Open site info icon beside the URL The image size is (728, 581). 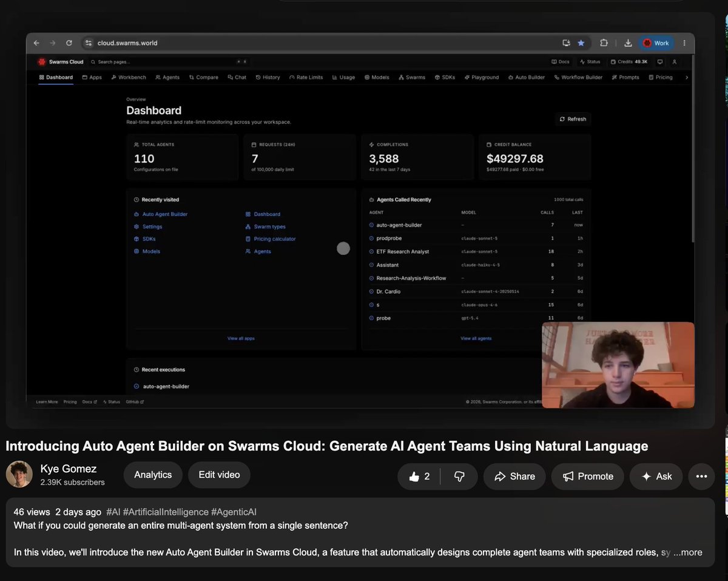[89, 43]
